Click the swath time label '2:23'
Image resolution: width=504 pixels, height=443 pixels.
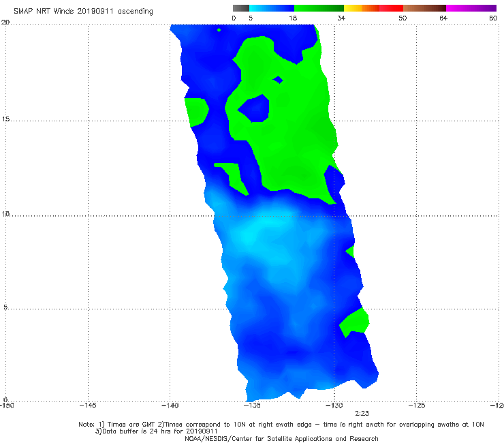pyautogui.click(x=362, y=414)
